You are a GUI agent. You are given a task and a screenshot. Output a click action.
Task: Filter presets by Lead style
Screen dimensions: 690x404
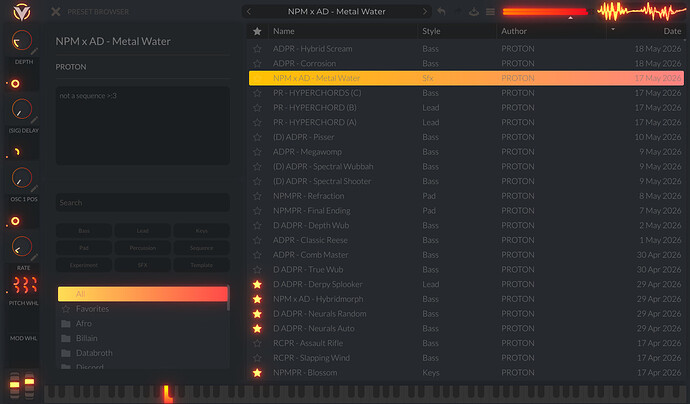[143, 231]
